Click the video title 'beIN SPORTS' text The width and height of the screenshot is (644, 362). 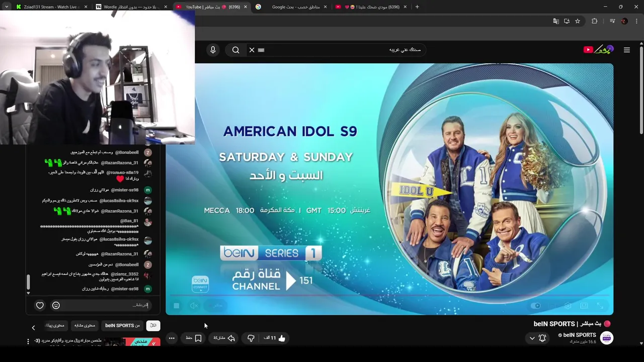(554, 324)
